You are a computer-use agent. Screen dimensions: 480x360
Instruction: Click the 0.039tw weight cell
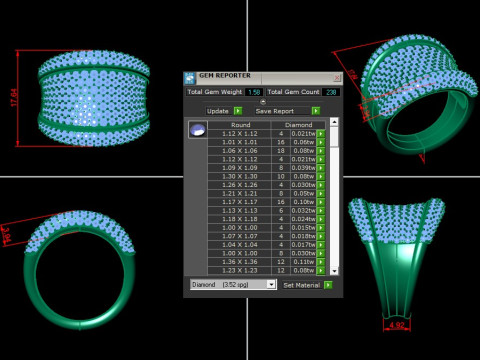tap(303, 168)
